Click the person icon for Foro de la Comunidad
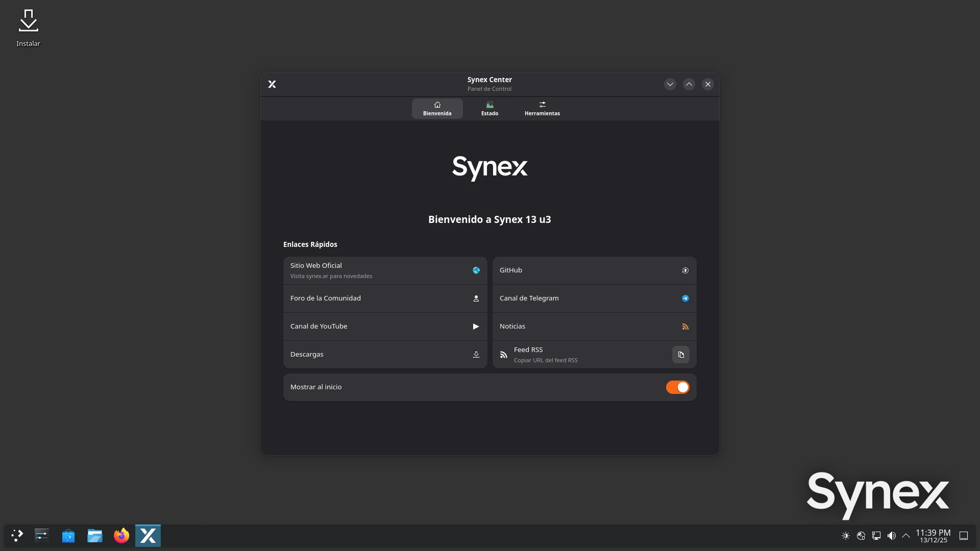 [x=476, y=298]
